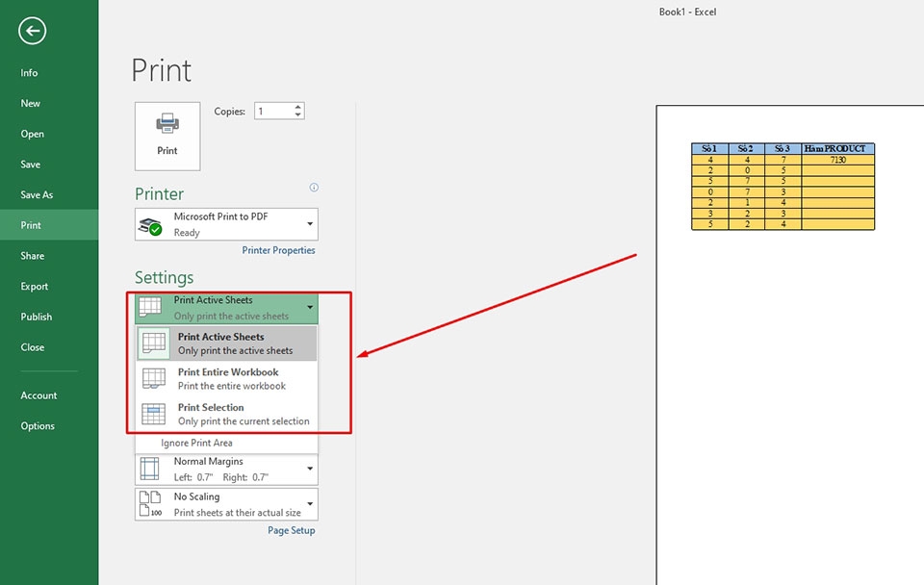Viewport: 924px width, 585px height.
Task: Expand the scaling options dropdown
Action: [310, 503]
